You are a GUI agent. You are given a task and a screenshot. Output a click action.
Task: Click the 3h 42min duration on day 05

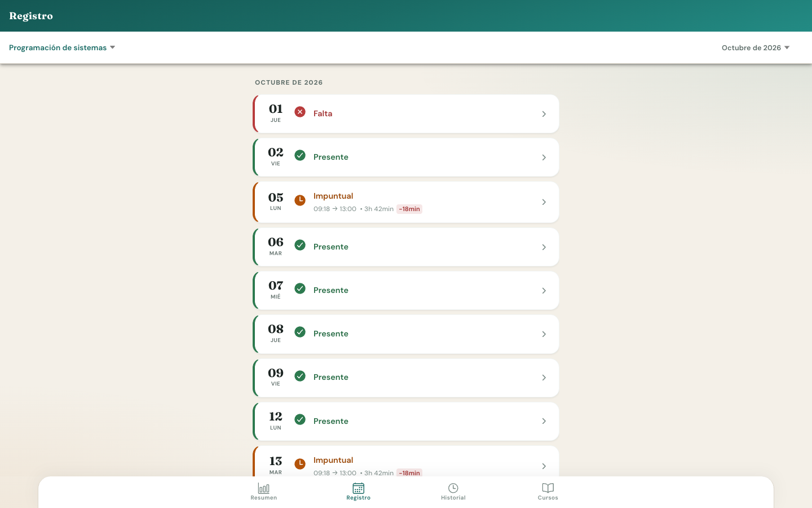pos(379,209)
